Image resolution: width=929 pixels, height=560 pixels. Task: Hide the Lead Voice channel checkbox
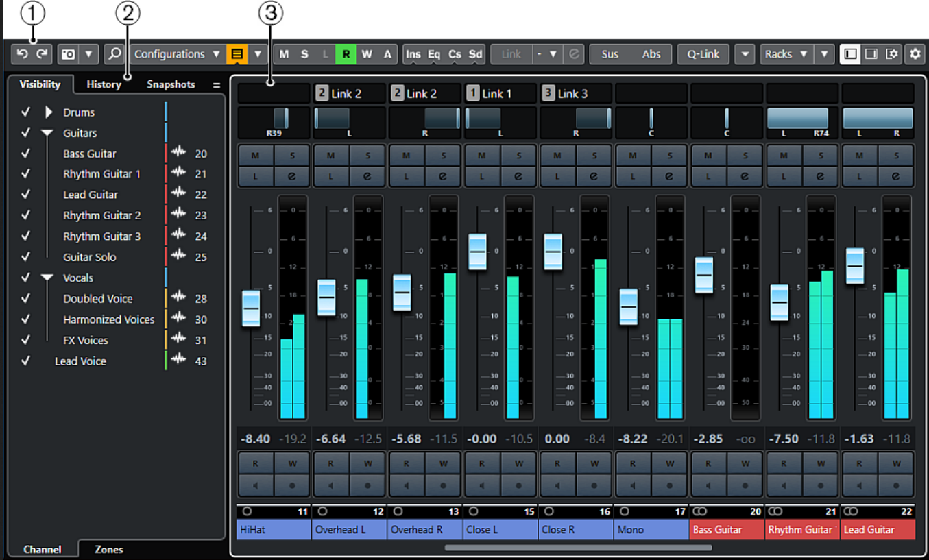click(26, 361)
